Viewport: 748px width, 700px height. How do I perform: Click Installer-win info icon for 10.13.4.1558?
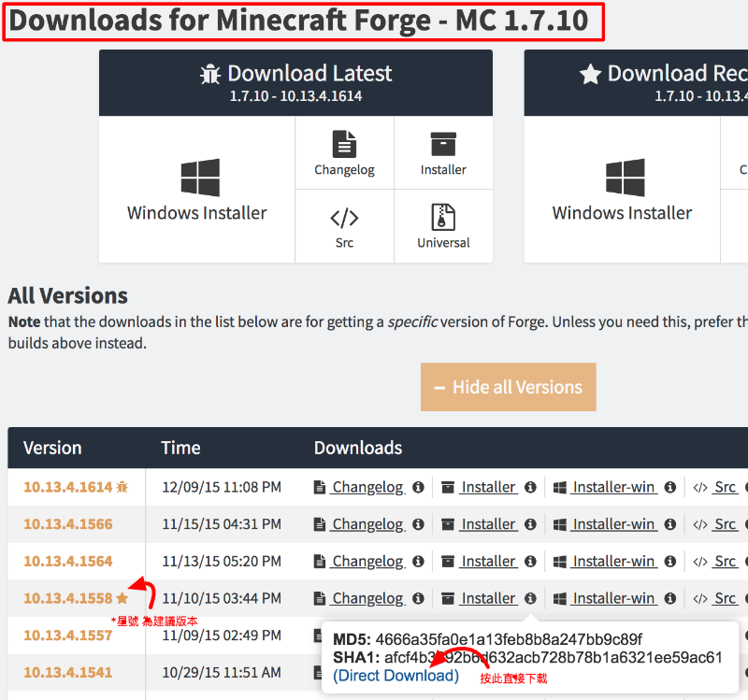coord(670,598)
